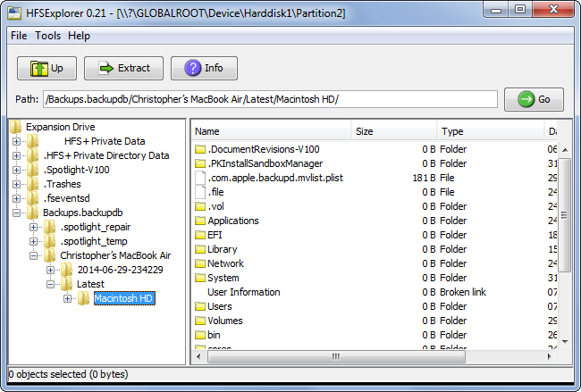Image resolution: width=581 pixels, height=392 pixels.
Task: Click the Go button label
Action: tap(544, 99)
